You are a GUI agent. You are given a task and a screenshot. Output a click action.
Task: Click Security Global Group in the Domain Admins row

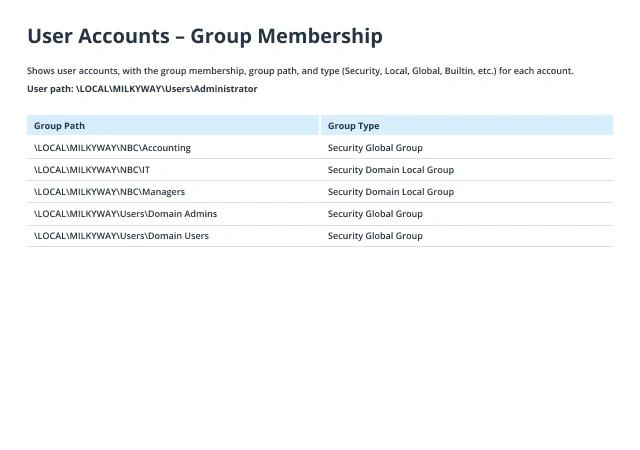[375, 214]
